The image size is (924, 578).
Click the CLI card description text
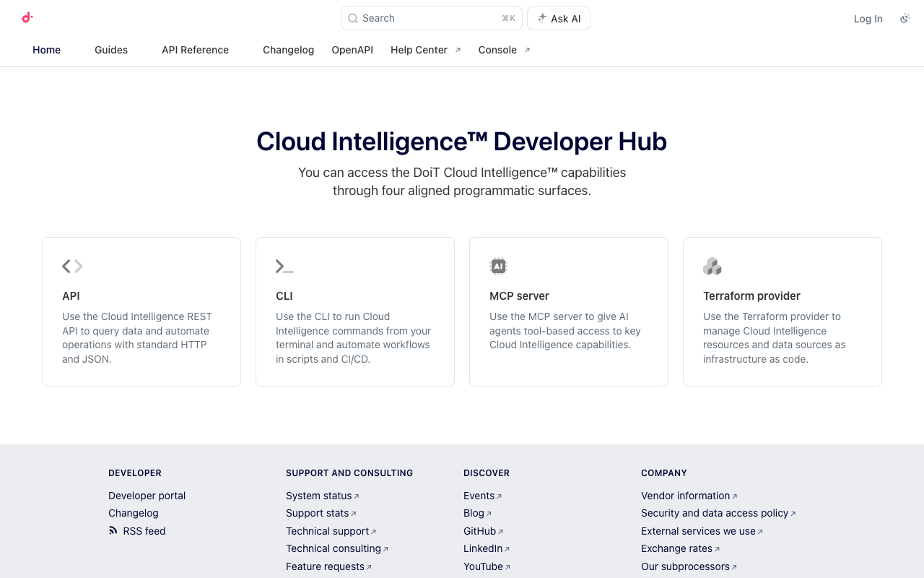click(x=353, y=337)
